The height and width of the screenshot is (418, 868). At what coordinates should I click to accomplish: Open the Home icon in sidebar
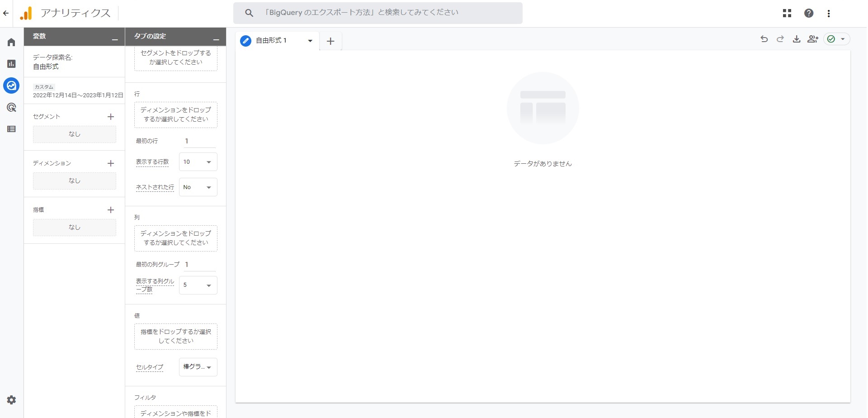pos(12,42)
